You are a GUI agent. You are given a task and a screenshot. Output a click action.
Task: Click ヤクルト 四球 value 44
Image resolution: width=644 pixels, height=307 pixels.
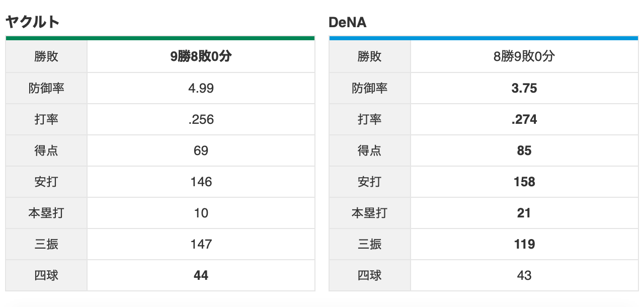pos(201,275)
